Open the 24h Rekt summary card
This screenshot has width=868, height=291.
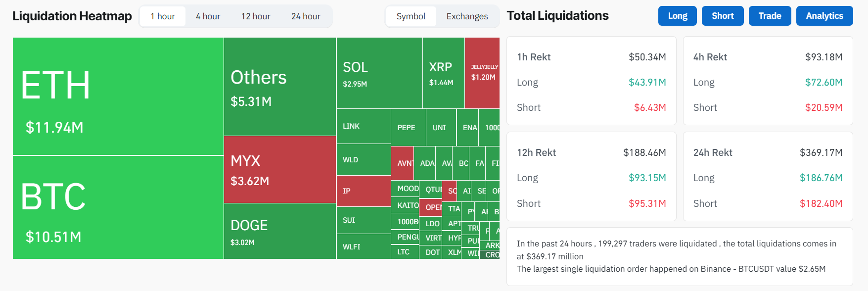click(x=768, y=177)
